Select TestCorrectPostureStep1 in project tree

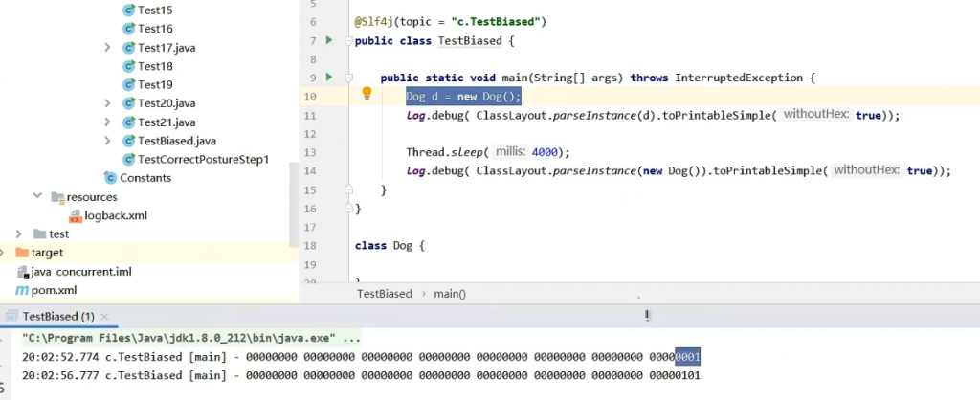pyautogui.click(x=203, y=160)
